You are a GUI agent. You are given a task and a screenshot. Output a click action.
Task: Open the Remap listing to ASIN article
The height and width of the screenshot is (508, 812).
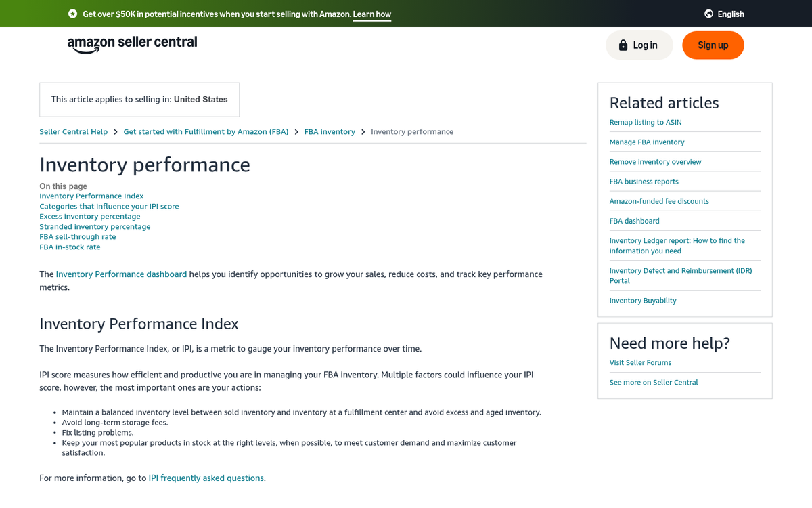pos(646,122)
